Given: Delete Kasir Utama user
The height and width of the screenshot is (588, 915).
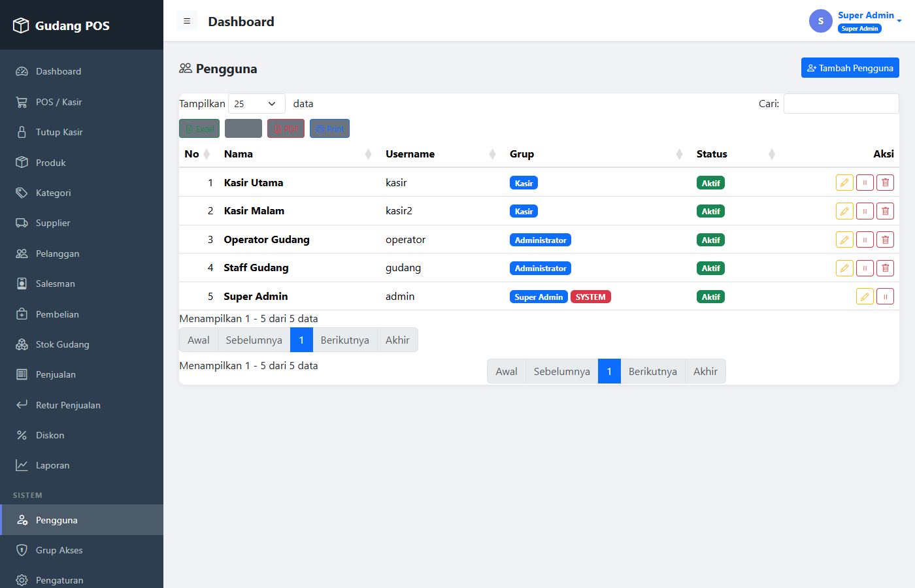Looking at the screenshot, I should [885, 183].
